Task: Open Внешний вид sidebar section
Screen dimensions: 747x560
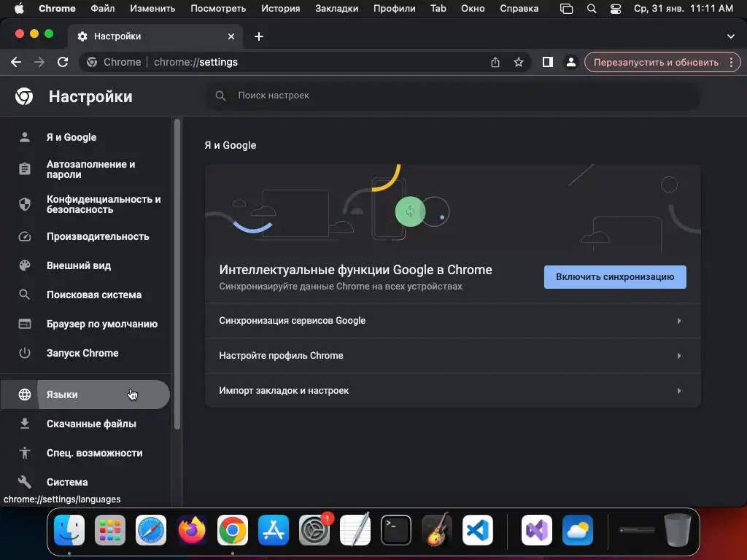Action: click(x=85, y=265)
